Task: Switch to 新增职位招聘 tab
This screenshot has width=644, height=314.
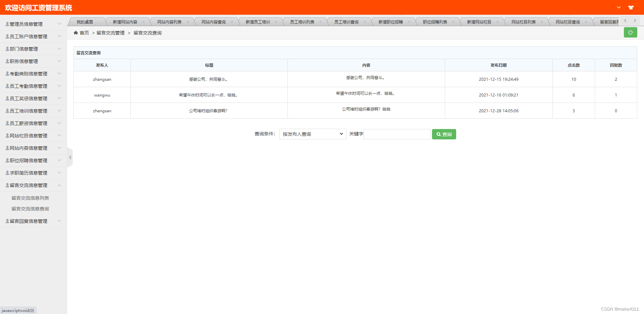Action: [x=390, y=22]
